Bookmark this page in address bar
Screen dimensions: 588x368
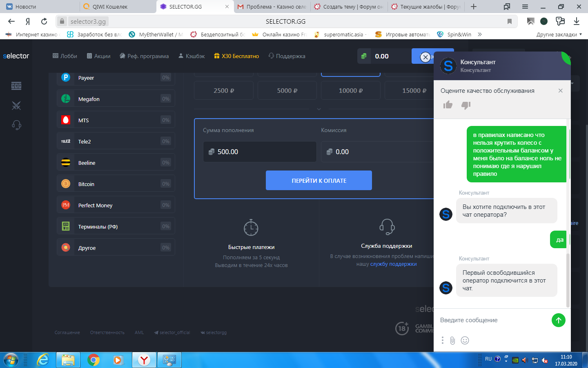coord(510,21)
